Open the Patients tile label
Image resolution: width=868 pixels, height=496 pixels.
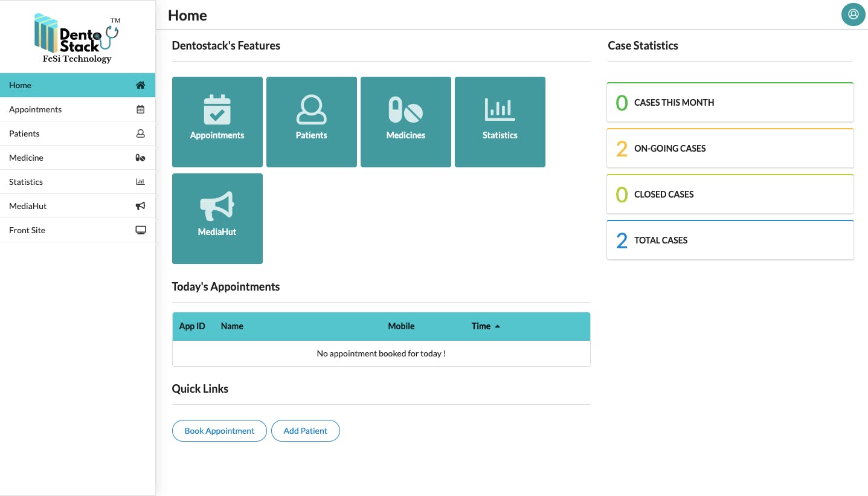click(x=312, y=135)
